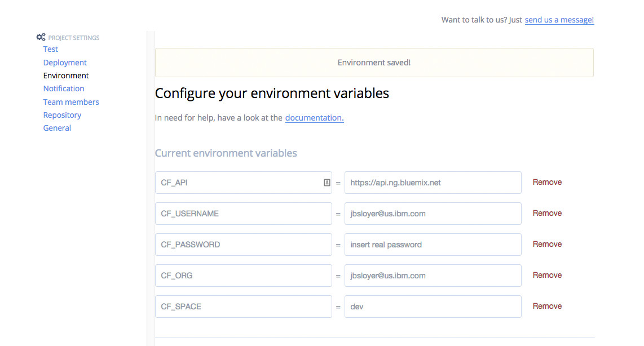Click the 'send us a message!' link
644x346 pixels.
click(559, 20)
